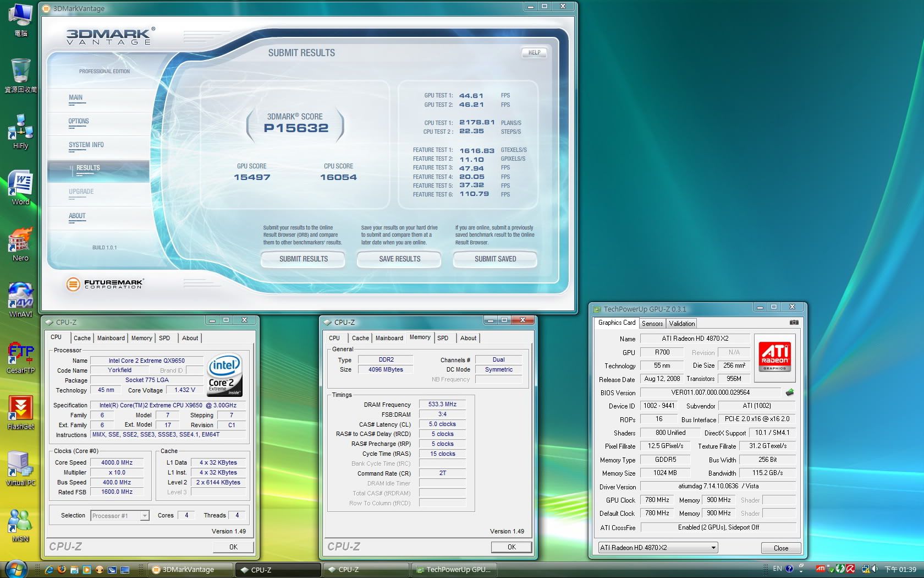Open the ATI tray icon
The height and width of the screenshot is (578, 924).
(821, 569)
